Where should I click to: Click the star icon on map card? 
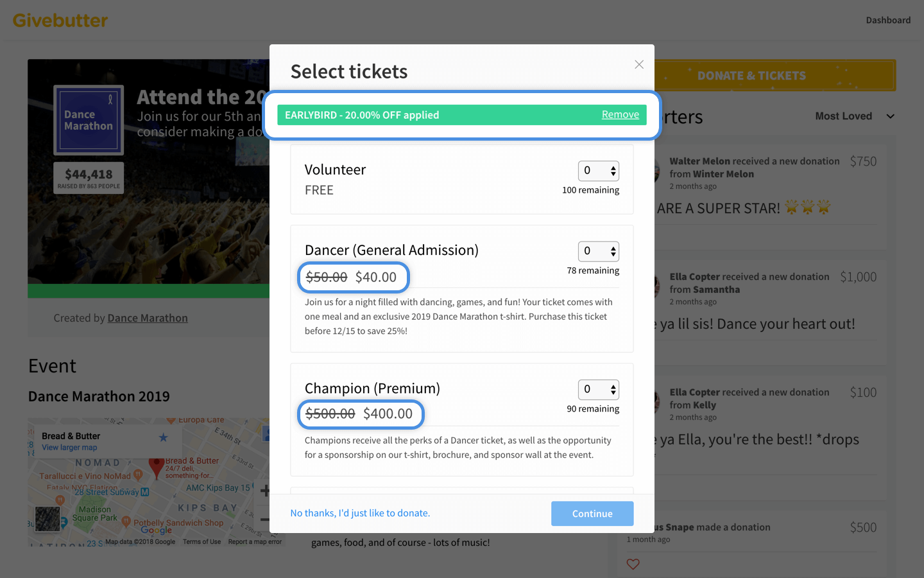pos(164,437)
